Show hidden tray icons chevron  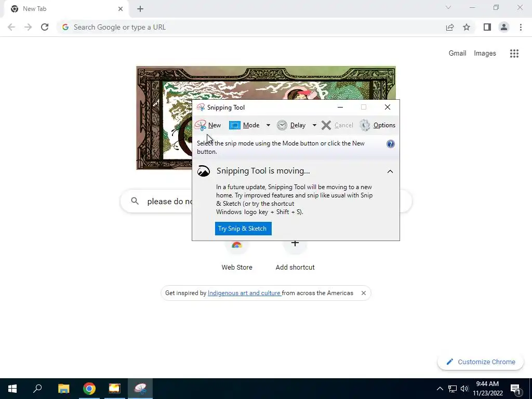[x=440, y=389]
